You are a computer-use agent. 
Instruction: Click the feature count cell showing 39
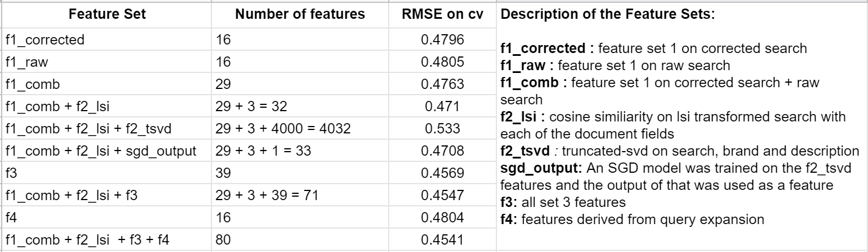pos(223,173)
